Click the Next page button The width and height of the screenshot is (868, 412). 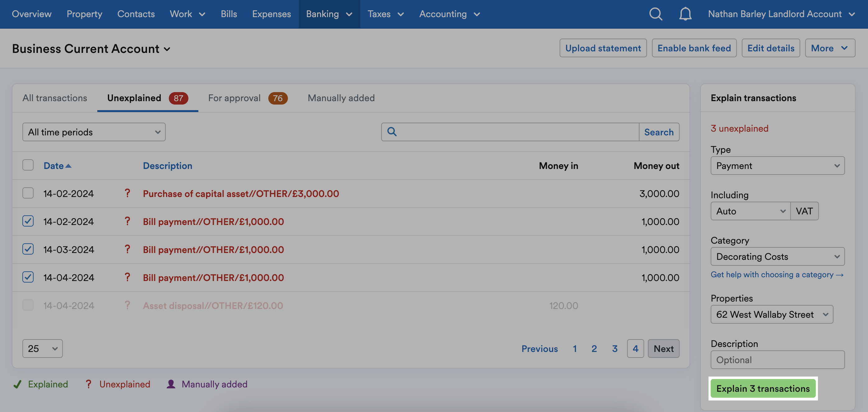[x=663, y=348]
